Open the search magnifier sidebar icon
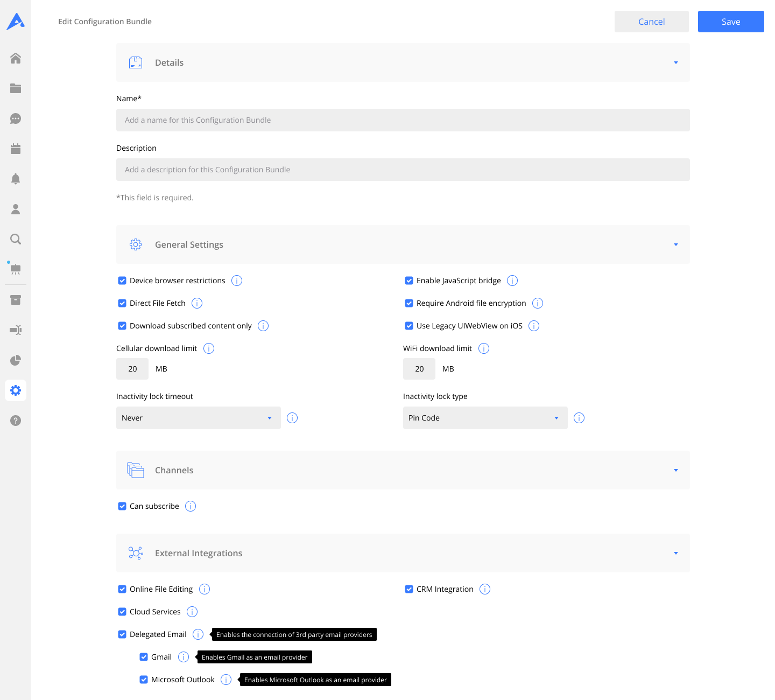Viewport: 775px width, 700px height. (x=16, y=239)
